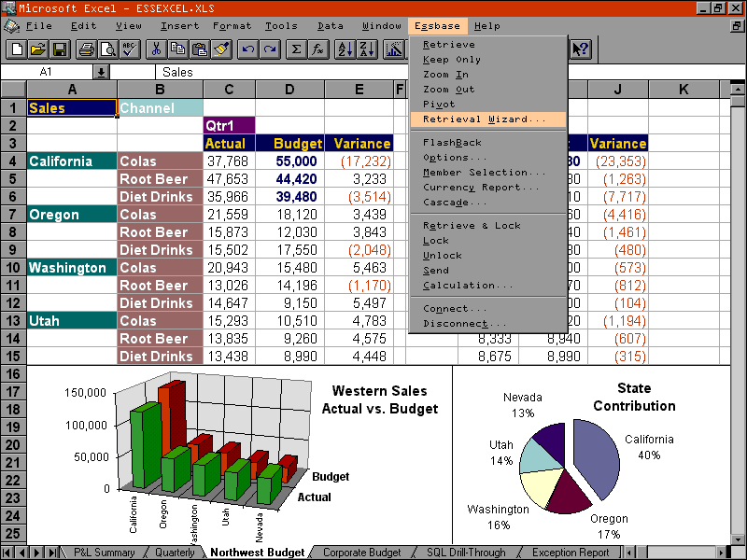Choose Connect in the Essbase menu
The width and height of the screenshot is (747, 560).
[488, 309]
